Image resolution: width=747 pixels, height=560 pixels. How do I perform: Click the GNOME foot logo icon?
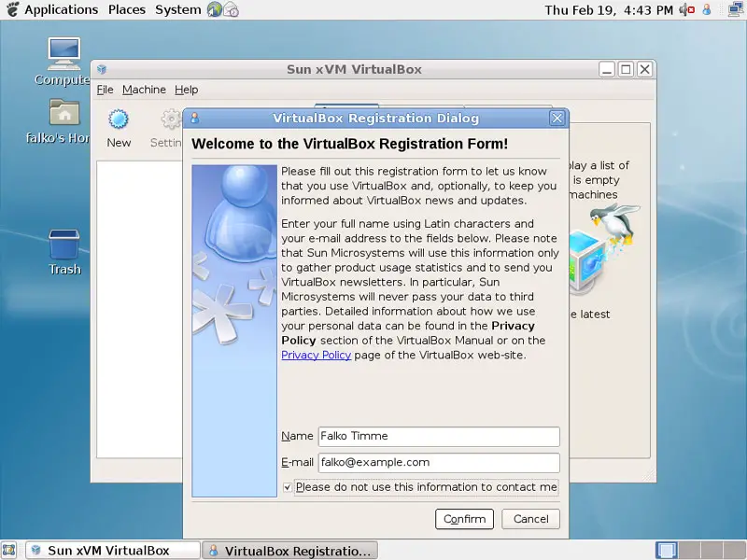[x=12, y=9]
